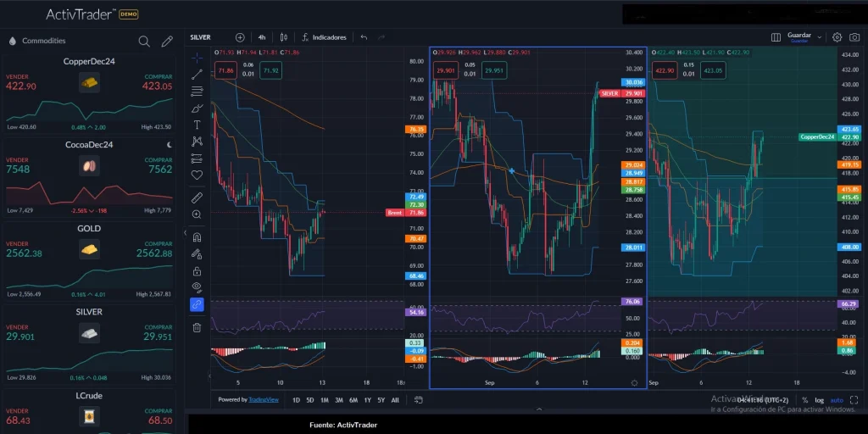The image size is (868, 434).
Task: Activate the ruler measure tool
Action: pyautogui.click(x=197, y=198)
